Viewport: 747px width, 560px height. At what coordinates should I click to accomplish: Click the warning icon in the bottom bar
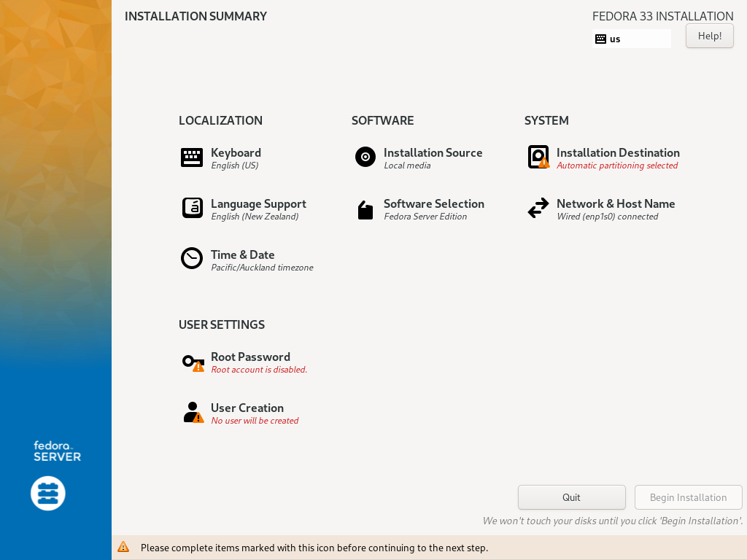coord(124,547)
